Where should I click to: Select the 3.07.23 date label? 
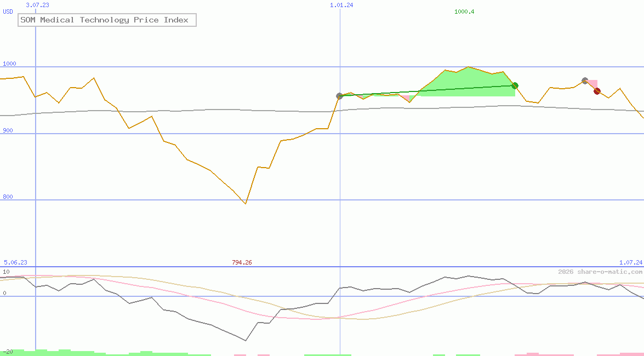coord(37,5)
